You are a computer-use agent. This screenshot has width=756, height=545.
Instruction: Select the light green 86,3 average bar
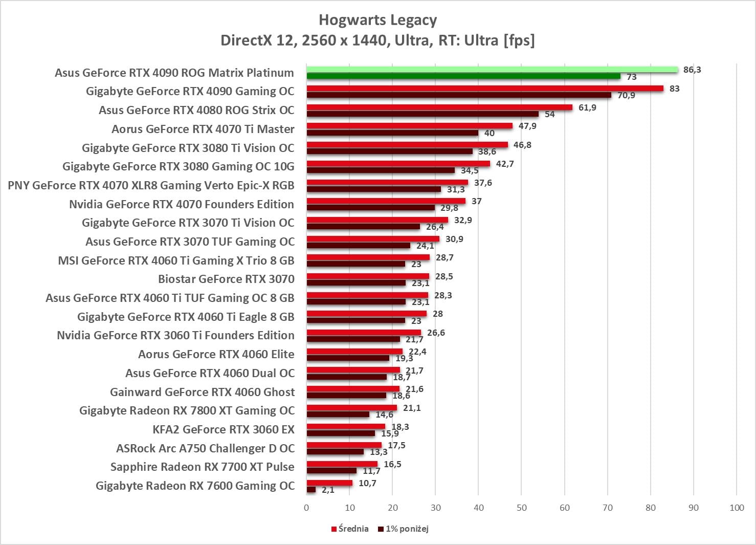point(492,70)
